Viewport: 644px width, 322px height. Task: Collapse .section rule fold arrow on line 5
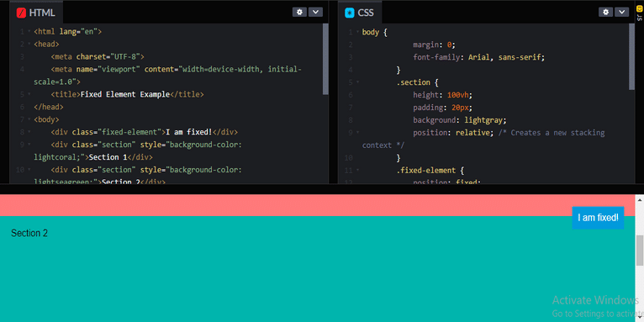click(358, 82)
